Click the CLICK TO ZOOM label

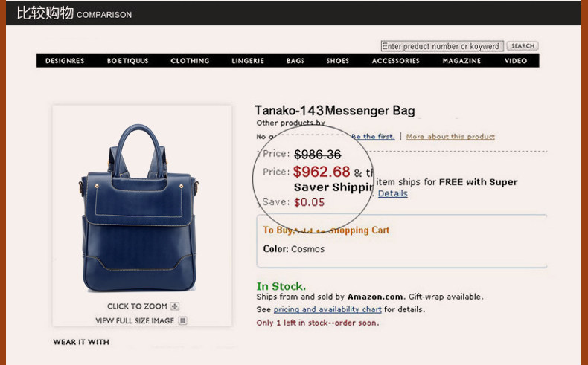click(x=137, y=306)
